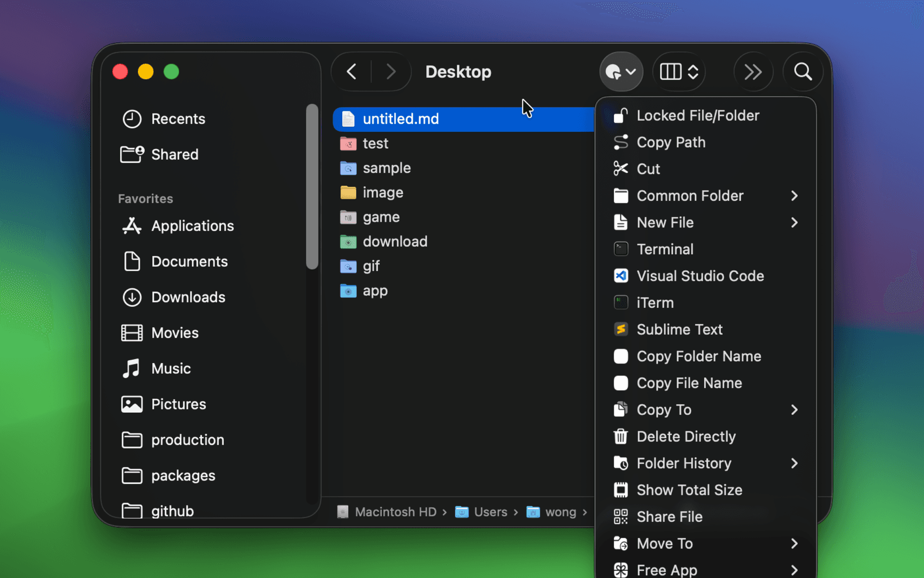Launch Visual Studio Code from the context menu
924x578 pixels.
click(700, 276)
